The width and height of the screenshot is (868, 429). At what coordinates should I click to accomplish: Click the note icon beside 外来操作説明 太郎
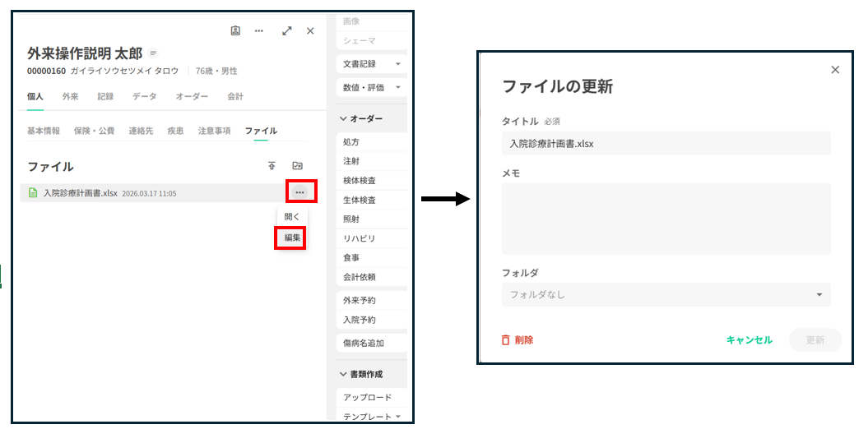click(x=153, y=53)
